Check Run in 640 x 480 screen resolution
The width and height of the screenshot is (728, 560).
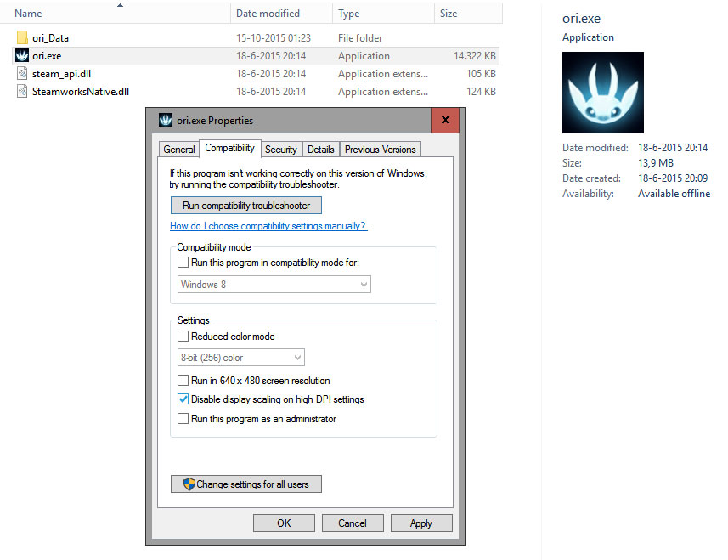(x=183, y=381)
